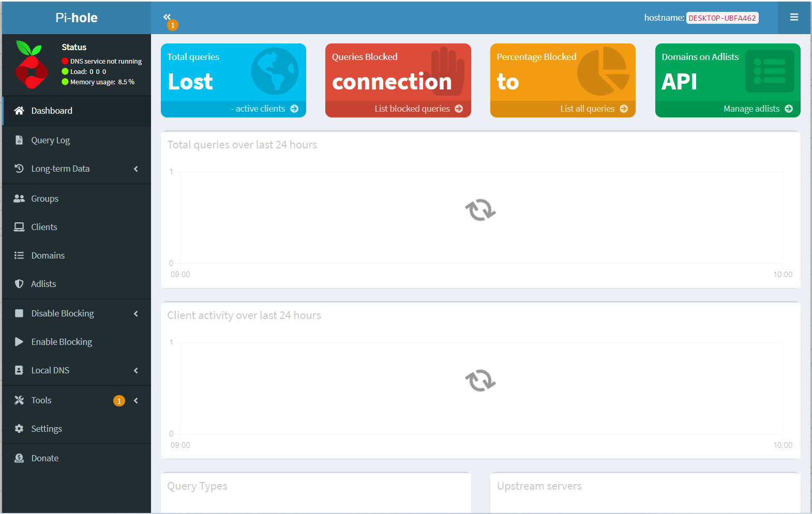This screenshot has height=514, width=812.
Task: Open the Settings page
Action: point(77,429)
